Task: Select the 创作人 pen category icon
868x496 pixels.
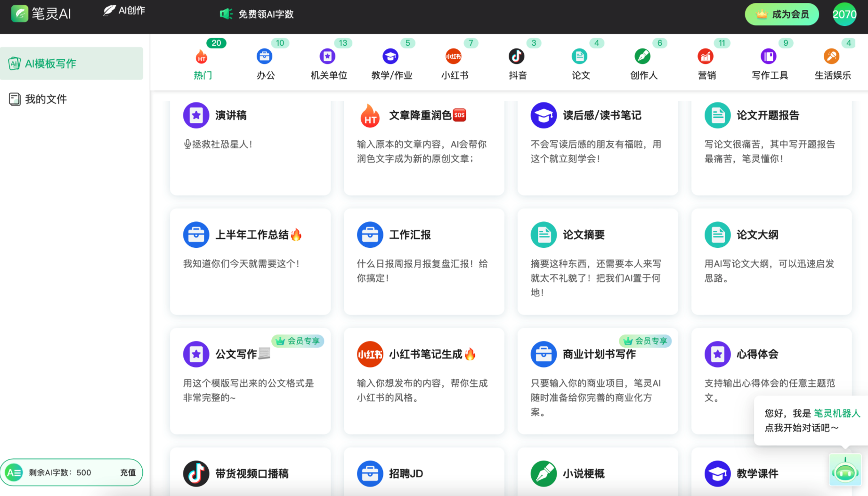Action: pos(642,57)
